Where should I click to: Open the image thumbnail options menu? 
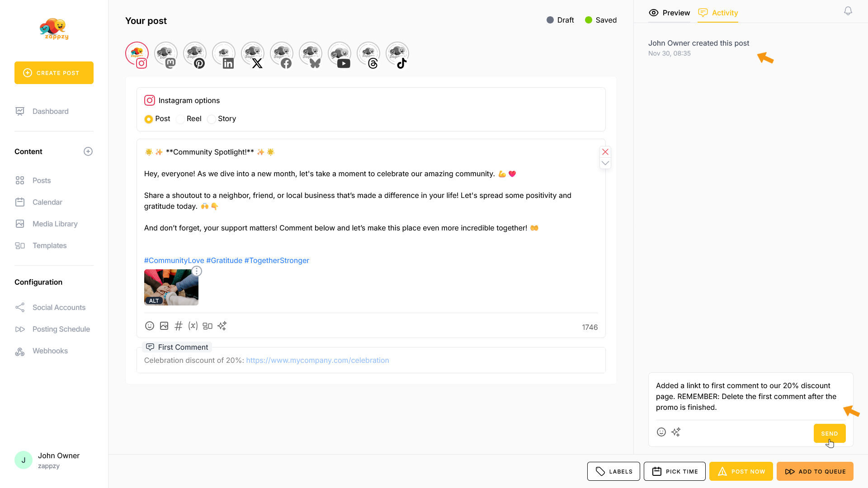197,271
